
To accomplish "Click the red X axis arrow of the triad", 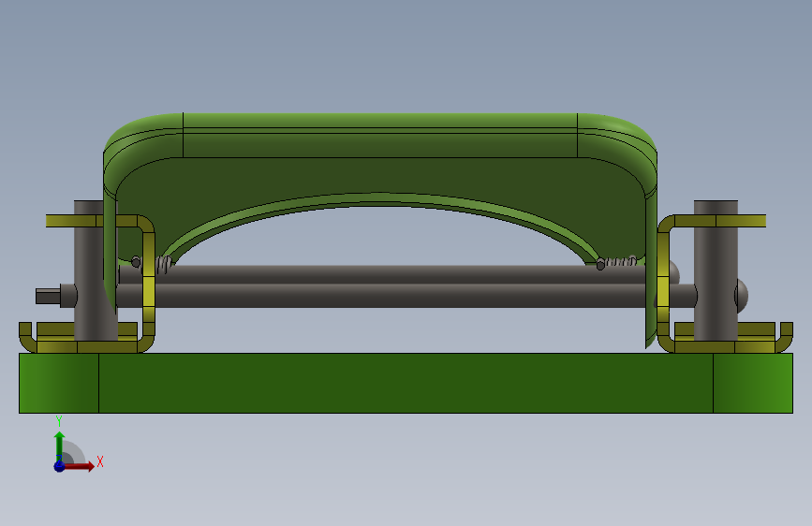I will (78, 466).
